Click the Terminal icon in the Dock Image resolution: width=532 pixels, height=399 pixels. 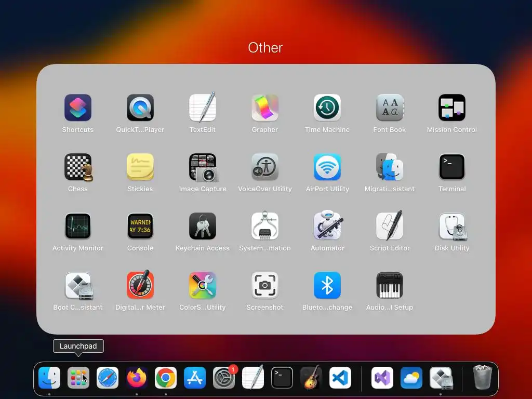click(282, 378)
